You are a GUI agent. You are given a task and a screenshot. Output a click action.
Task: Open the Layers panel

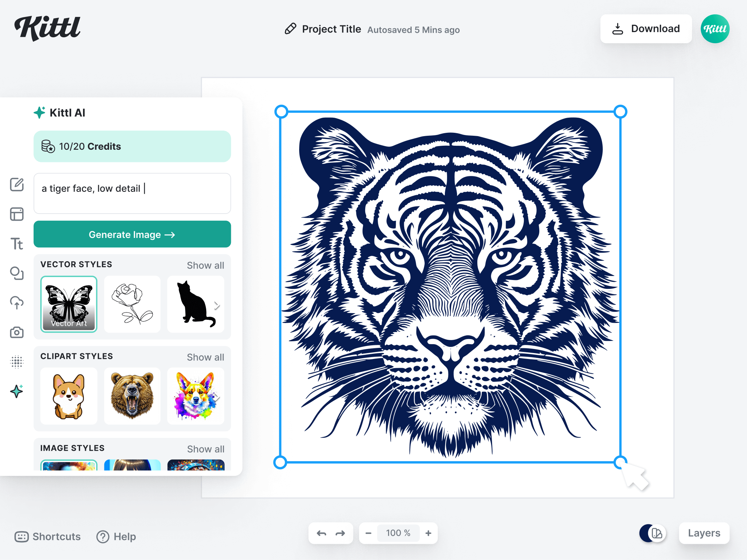tap(704, 533)
